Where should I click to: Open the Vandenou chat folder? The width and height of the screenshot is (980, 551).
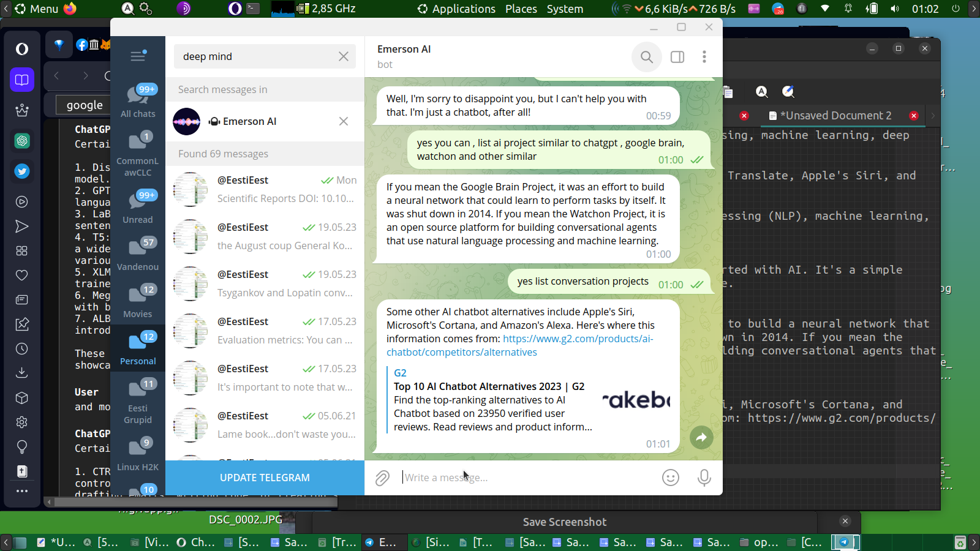coord(138,254)
